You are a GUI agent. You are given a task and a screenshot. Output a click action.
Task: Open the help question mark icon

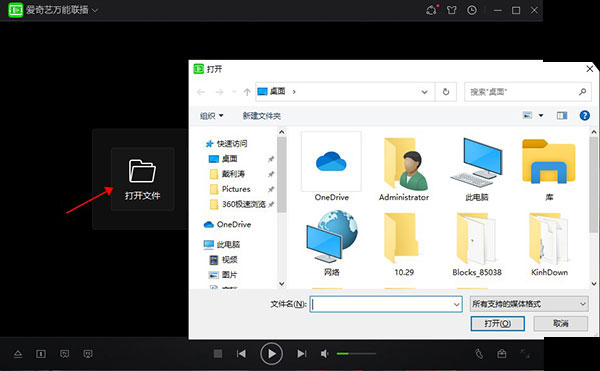(x=584, y=115)
